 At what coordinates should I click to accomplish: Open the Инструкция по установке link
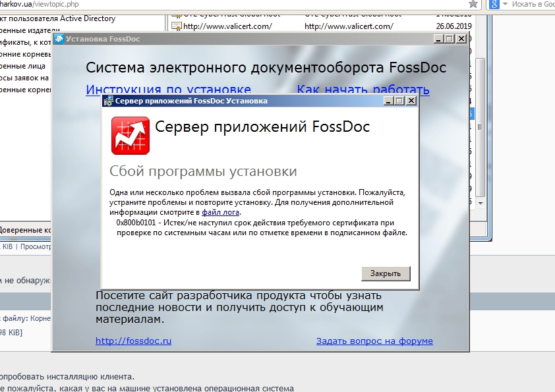pyautogui.click(x=168, y=89)
